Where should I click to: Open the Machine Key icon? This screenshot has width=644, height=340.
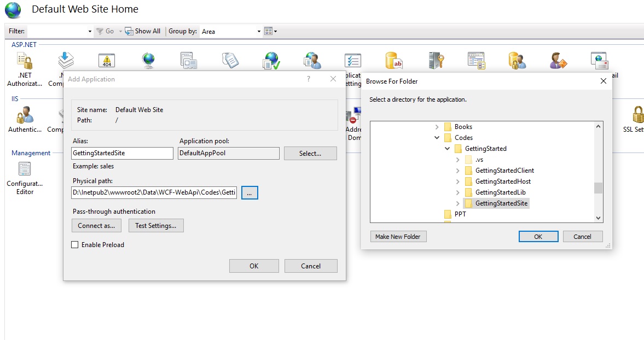(435, 61)
